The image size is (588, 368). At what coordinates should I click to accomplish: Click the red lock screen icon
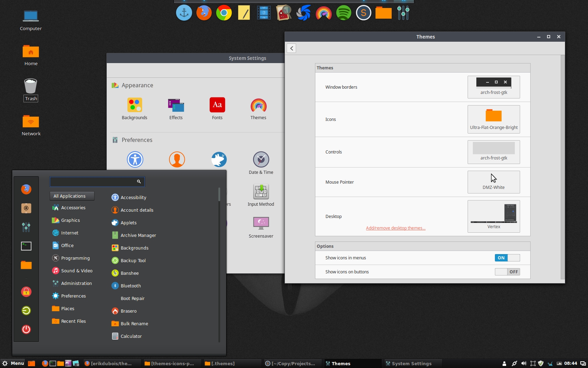click(26, 292)
